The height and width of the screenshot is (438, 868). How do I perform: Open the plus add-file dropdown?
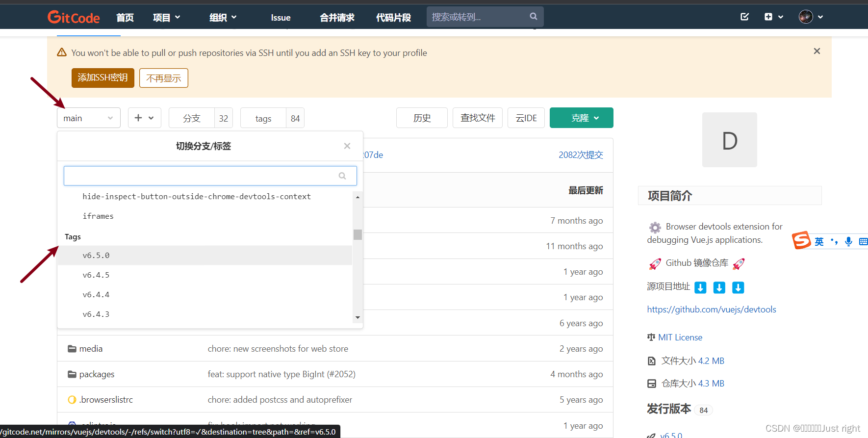(x=145, y=118)
